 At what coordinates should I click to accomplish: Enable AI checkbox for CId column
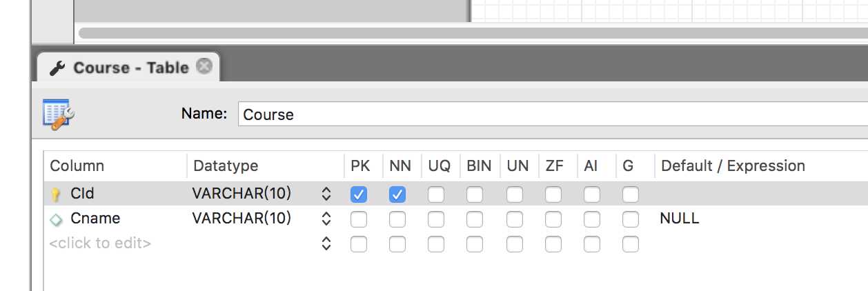coord(592,194)
